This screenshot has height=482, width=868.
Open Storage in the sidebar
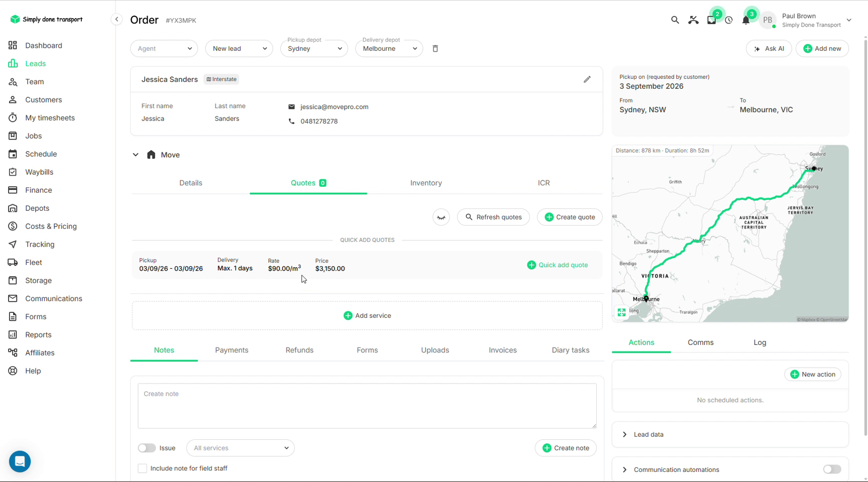(x=38, y=281)
